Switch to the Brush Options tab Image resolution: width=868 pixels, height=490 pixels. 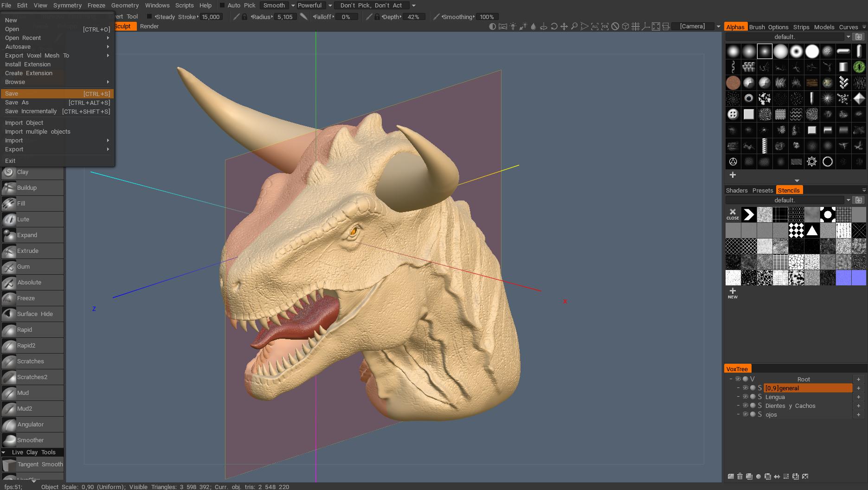click(769, 27)
